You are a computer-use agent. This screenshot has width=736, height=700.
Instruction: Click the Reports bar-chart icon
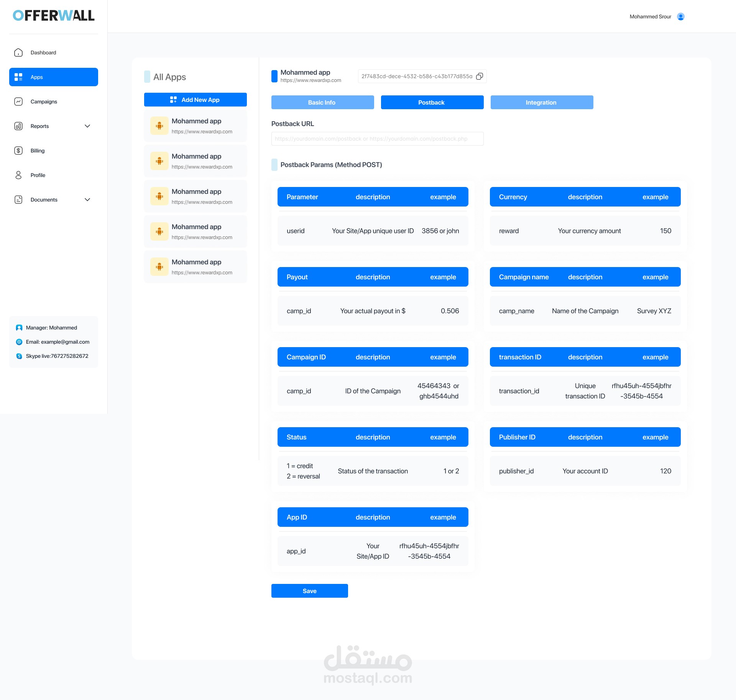point(18,126)
